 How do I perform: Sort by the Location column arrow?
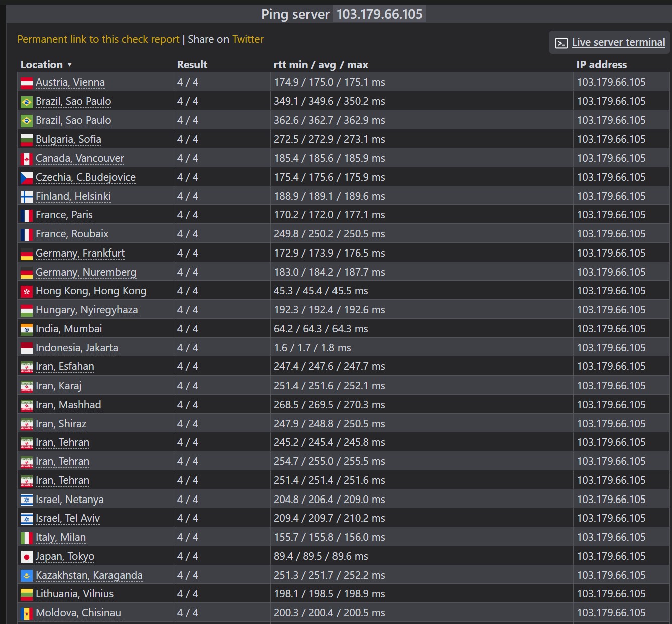[70, 65]
